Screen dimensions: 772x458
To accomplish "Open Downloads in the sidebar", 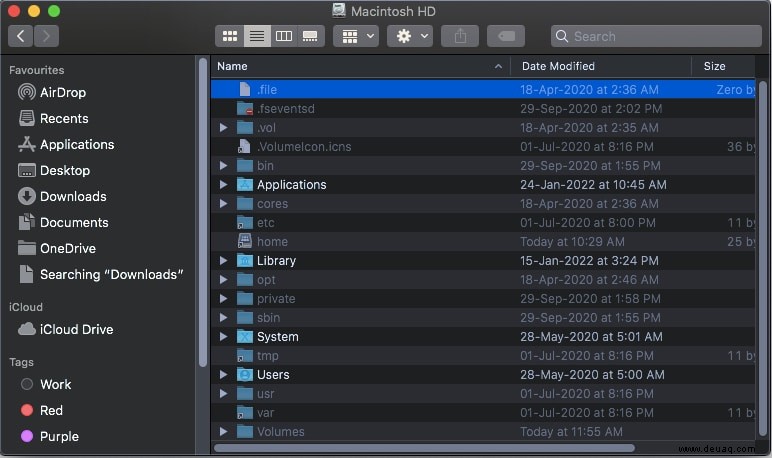I will (x=73, y=196).
